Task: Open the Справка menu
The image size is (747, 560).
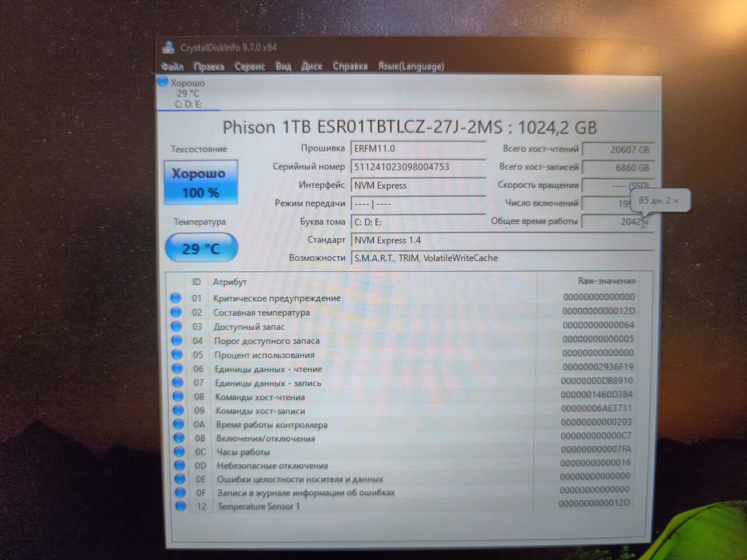Action: point(350,66)
